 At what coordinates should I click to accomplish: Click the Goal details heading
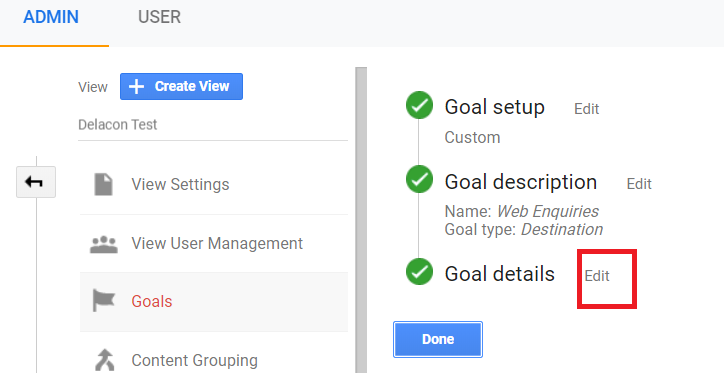500,274
